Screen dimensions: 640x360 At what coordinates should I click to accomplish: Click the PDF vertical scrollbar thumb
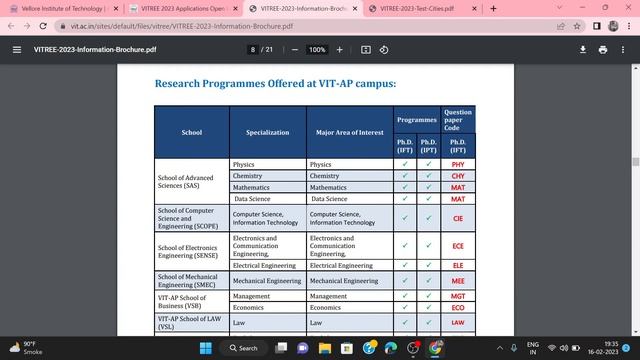coord(636,162)
